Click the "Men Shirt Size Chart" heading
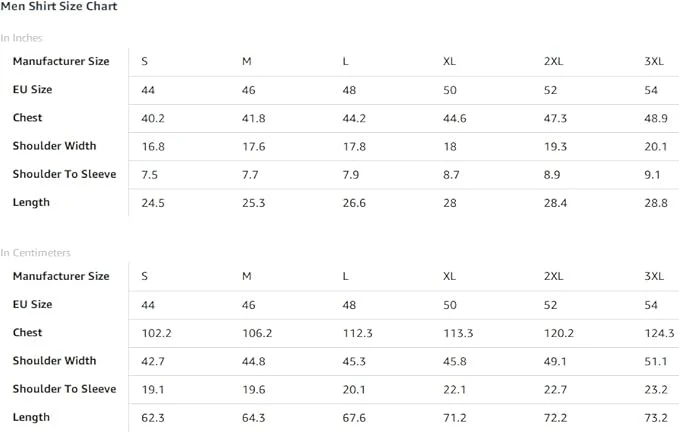 (x=58, y=7)
